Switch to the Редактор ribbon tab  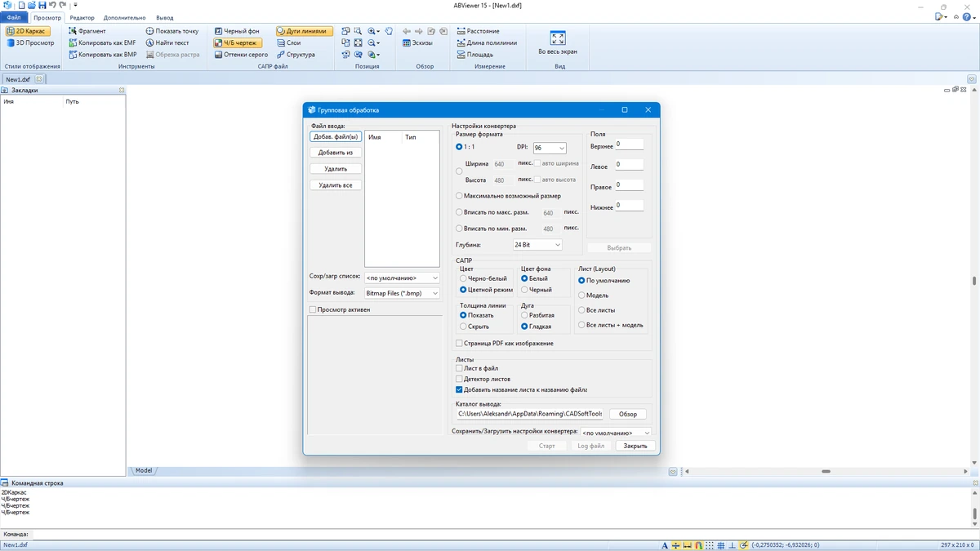pyautogui.click(x=82, y=17)
